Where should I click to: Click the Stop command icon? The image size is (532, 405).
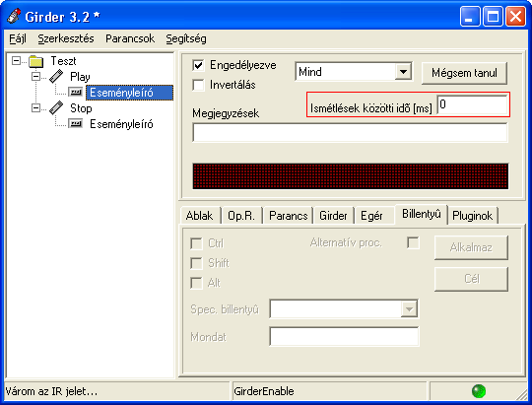click(x=56, y=108)
